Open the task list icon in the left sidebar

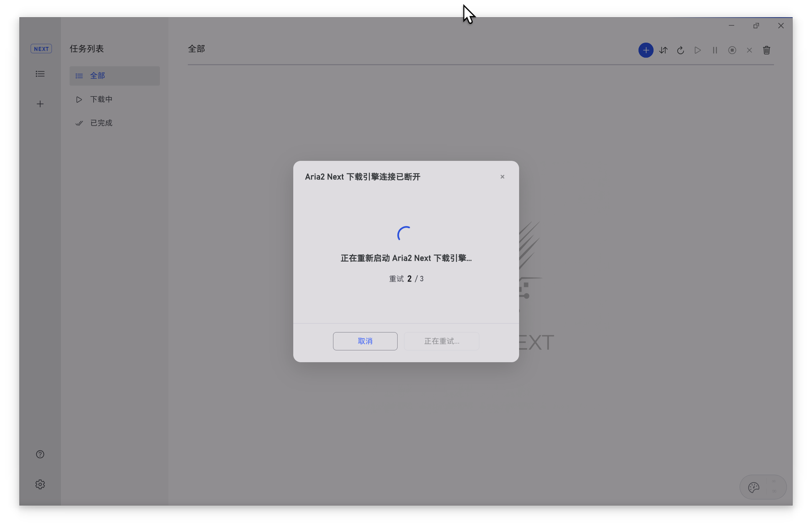tap(40, 74)
